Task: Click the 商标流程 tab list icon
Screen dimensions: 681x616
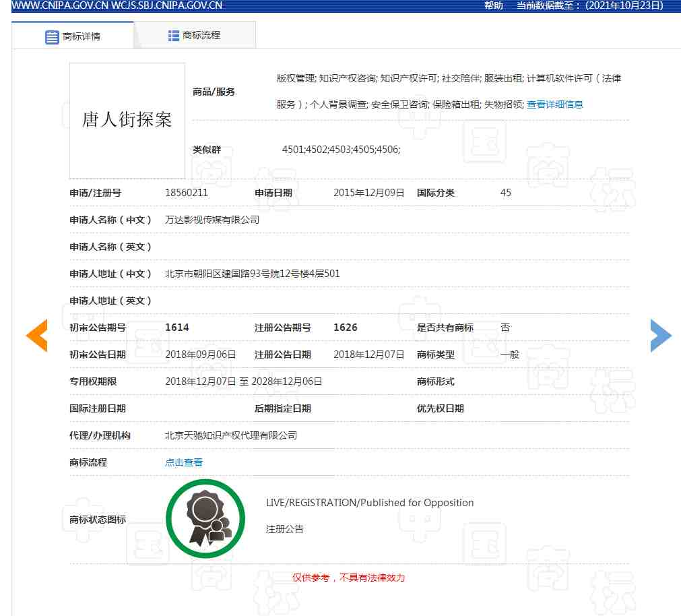Action: 173,36
